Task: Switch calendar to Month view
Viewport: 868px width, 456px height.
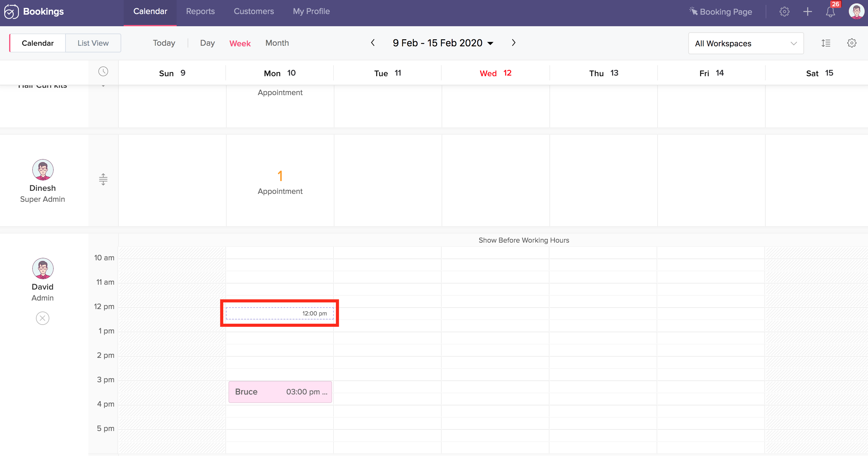Action: click(277, 43)
